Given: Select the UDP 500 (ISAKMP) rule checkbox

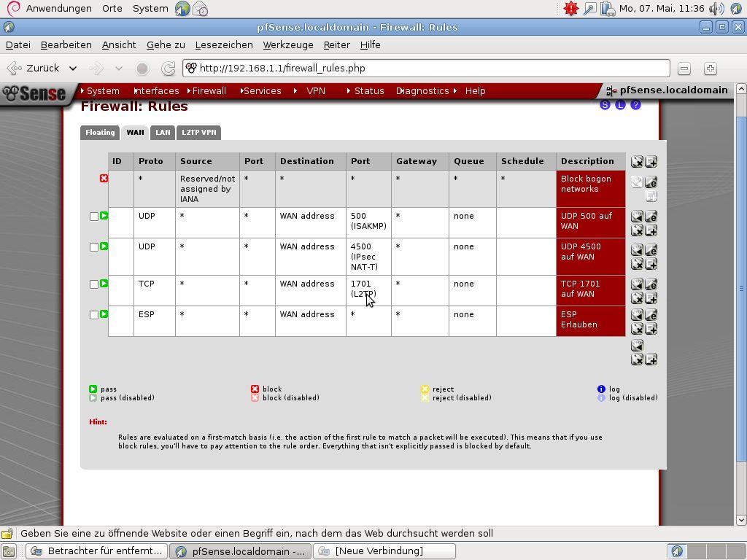Looking at the screenshot, I should click(94, 217).
